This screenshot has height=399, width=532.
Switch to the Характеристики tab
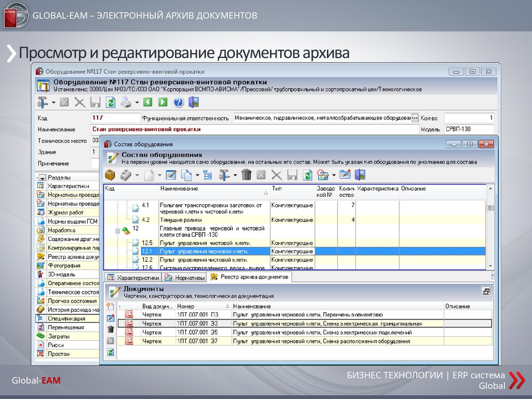[x=133, y=277]
